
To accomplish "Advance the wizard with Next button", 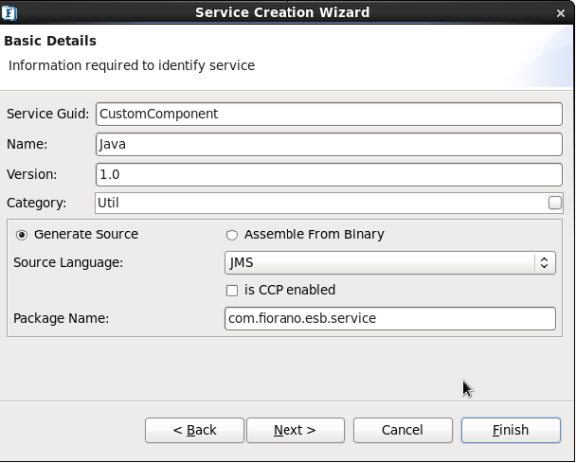I will coord(295,430).
